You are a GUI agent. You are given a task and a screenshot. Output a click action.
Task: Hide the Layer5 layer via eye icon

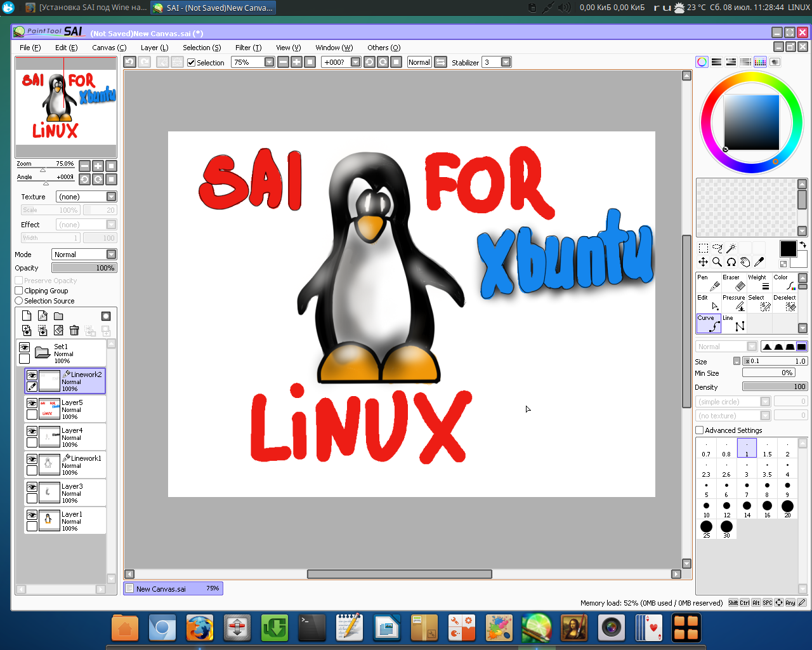[32, 403]
